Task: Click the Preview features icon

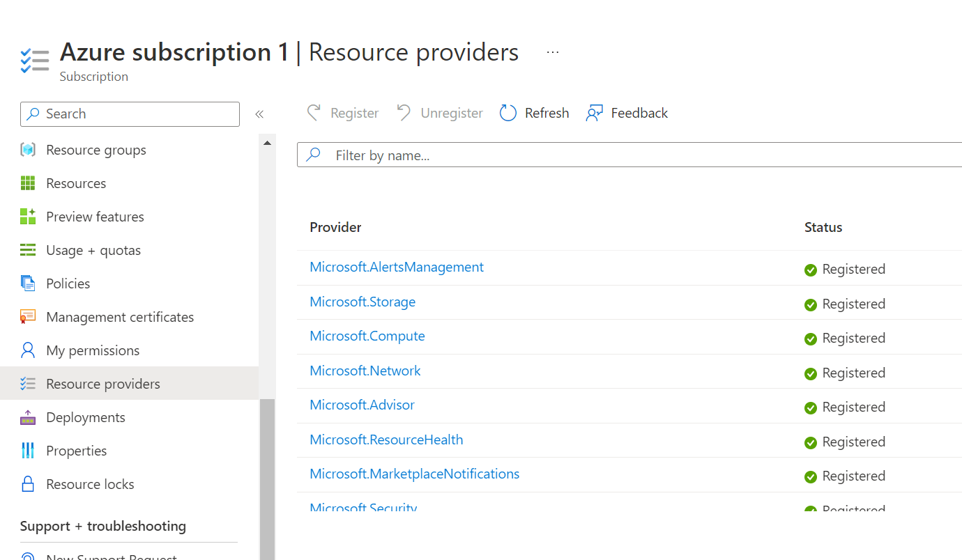Action: tap(28, 217)
